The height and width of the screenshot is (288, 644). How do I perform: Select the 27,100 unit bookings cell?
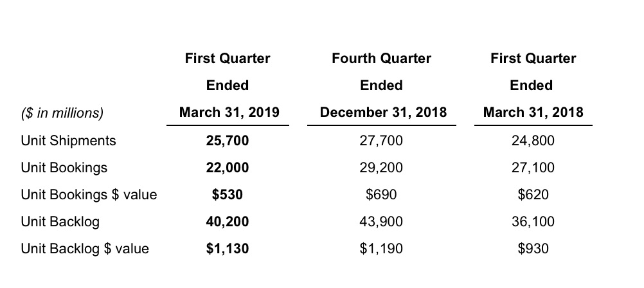point(533,168)
